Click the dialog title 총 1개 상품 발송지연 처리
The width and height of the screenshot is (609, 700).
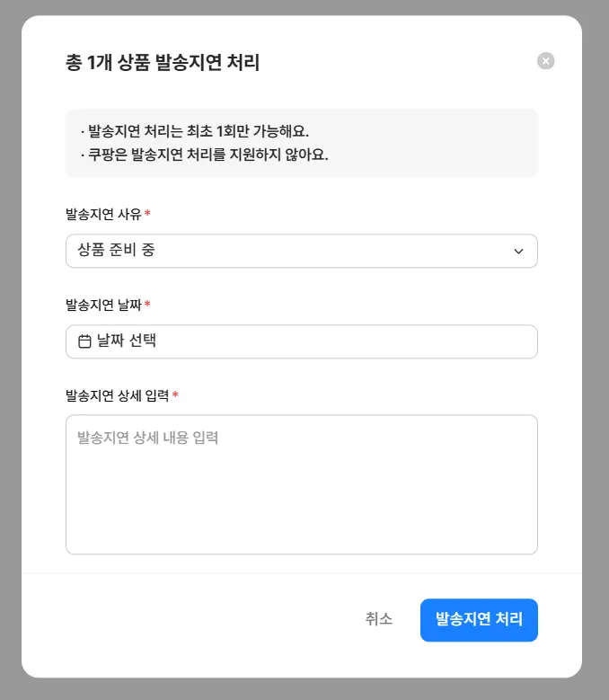click(x=163, y=63)
